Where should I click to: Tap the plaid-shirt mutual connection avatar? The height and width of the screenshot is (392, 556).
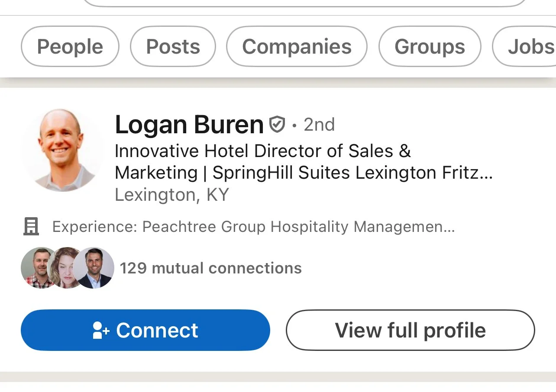[x=36, y=268]
